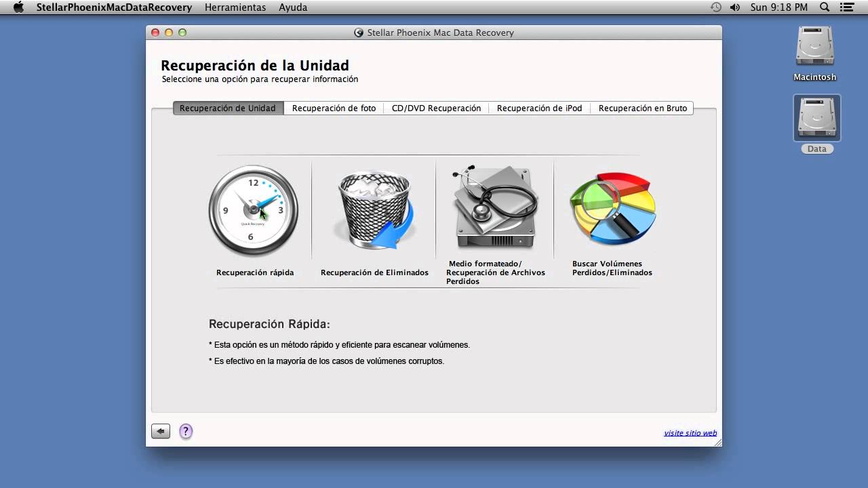Choose the formatted media stethoscope drive icon
The height and width of the screenshot is (488, 868).
pyautogui.click(x=495, y=207)
